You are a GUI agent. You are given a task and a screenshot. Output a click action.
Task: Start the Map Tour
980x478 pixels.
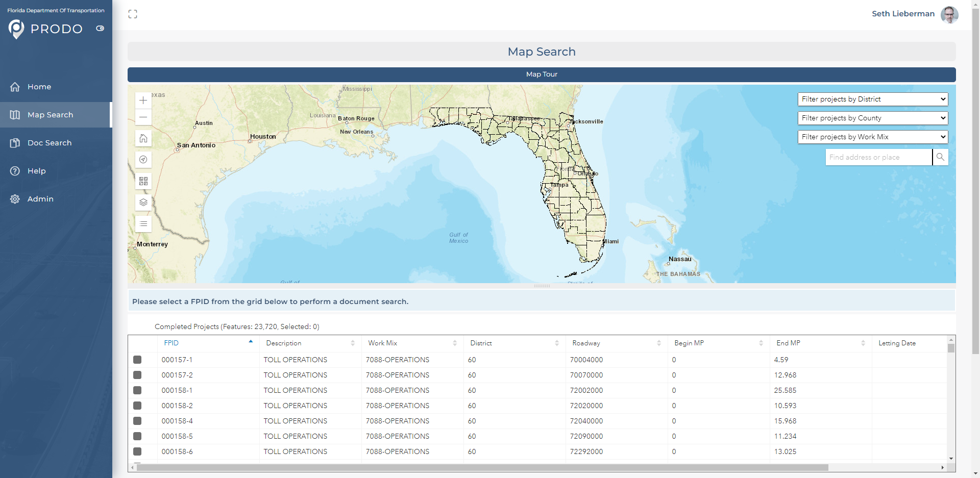point(542,74)
